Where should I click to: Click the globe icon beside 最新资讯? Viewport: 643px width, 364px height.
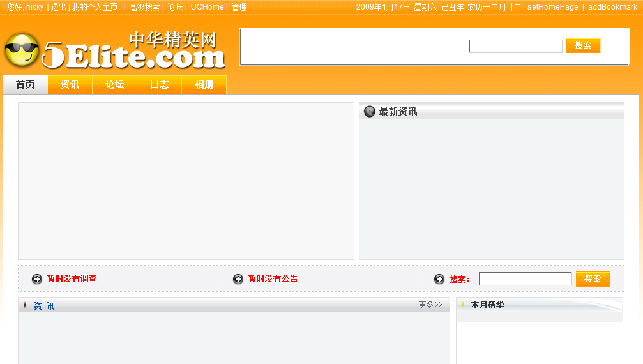(370, 112)
